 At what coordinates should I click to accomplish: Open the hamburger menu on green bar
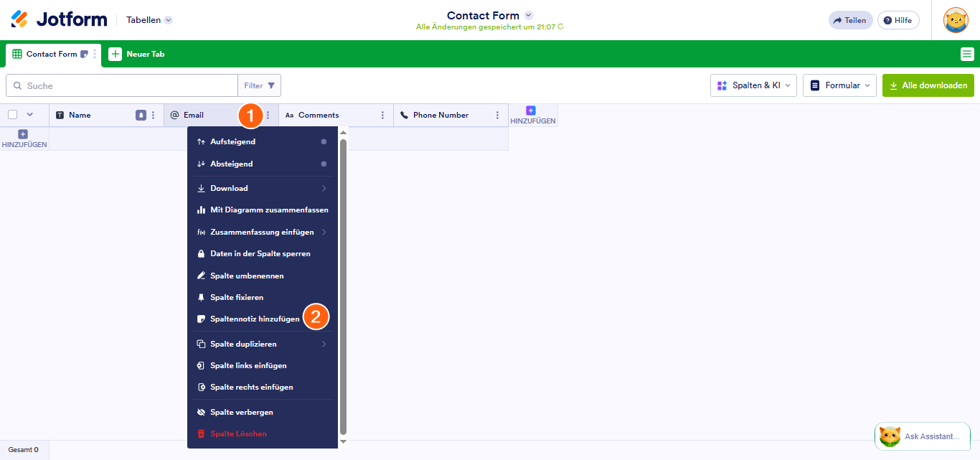pos(967,54)
